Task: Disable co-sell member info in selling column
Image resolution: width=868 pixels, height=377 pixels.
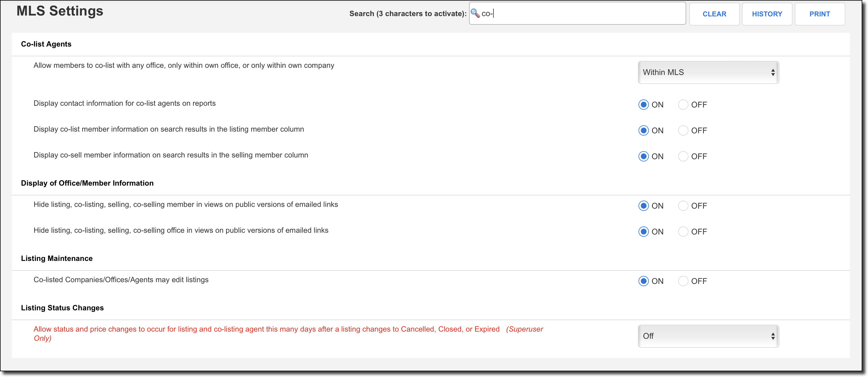Action: point(683,157)
